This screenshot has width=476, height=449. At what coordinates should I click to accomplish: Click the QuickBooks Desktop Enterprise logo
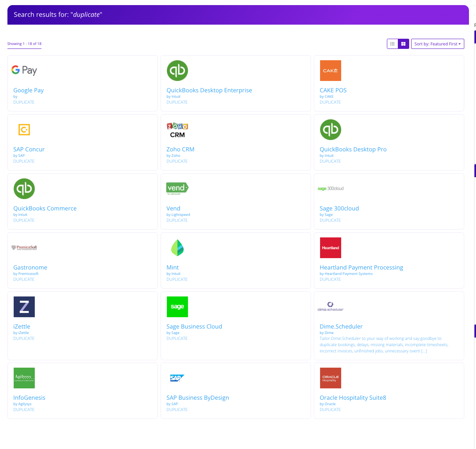point(177,71)
